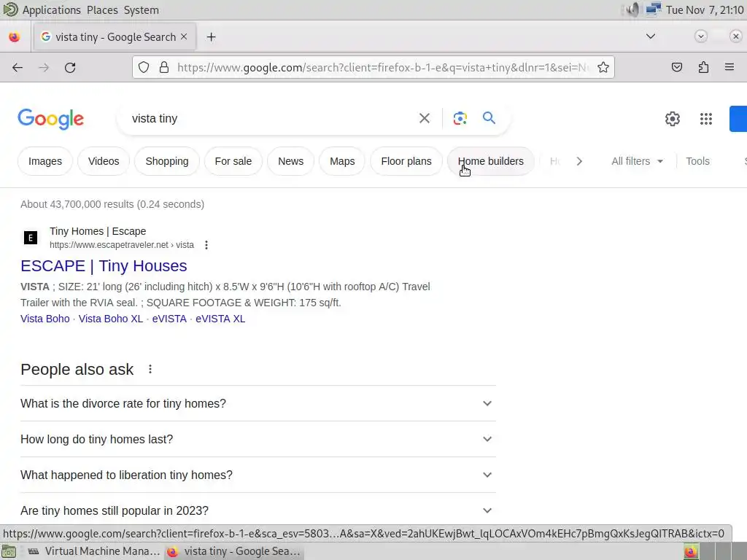Search by image with the Google Lens icon
This screenshot has height=560, width=747.
point(460,118)
